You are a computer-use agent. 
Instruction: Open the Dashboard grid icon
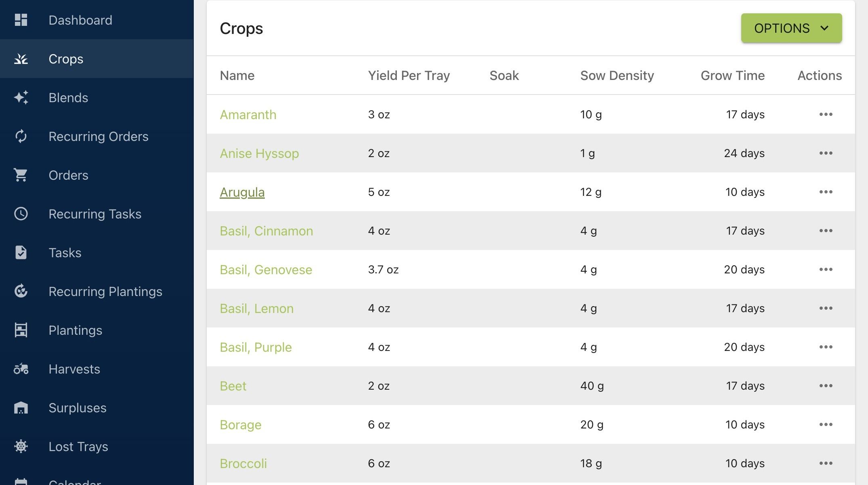21,20
